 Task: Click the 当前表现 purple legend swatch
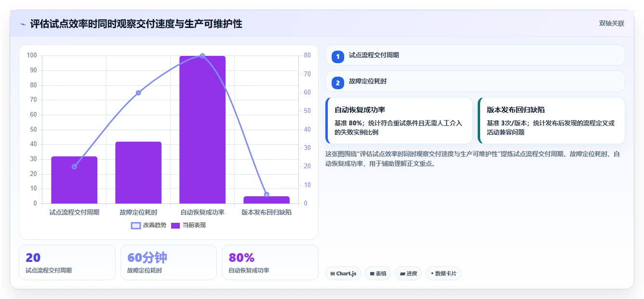pos(175,225)
